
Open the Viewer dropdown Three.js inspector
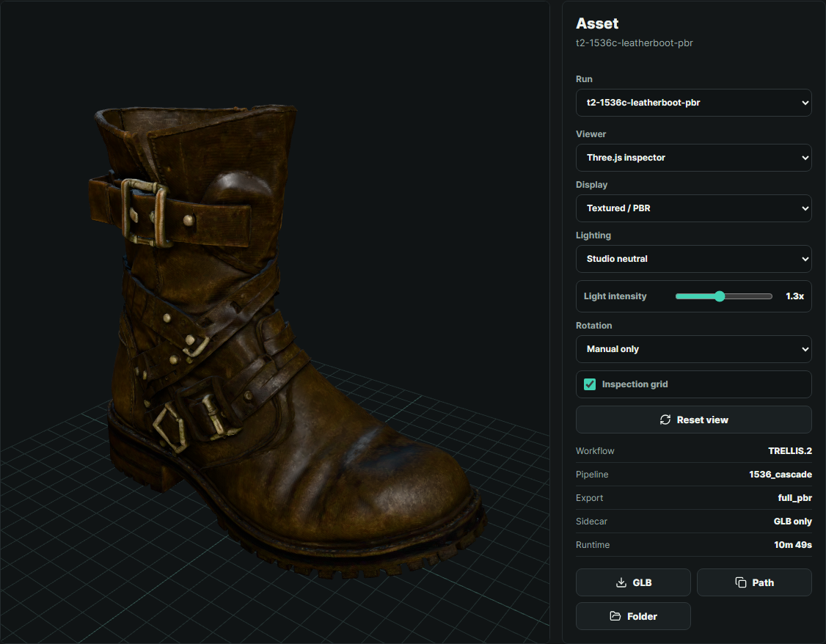click(x=693, y=158)
